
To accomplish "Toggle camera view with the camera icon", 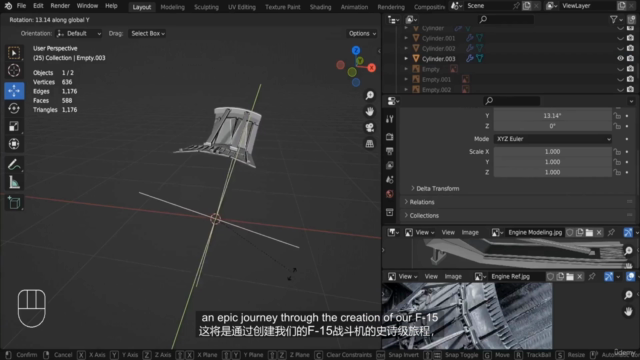I will coord(370,128).
